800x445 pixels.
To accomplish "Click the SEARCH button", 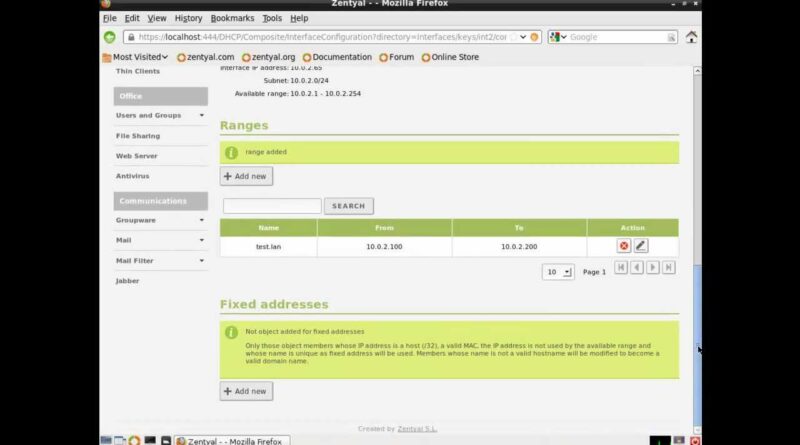I will coord(348,206).
